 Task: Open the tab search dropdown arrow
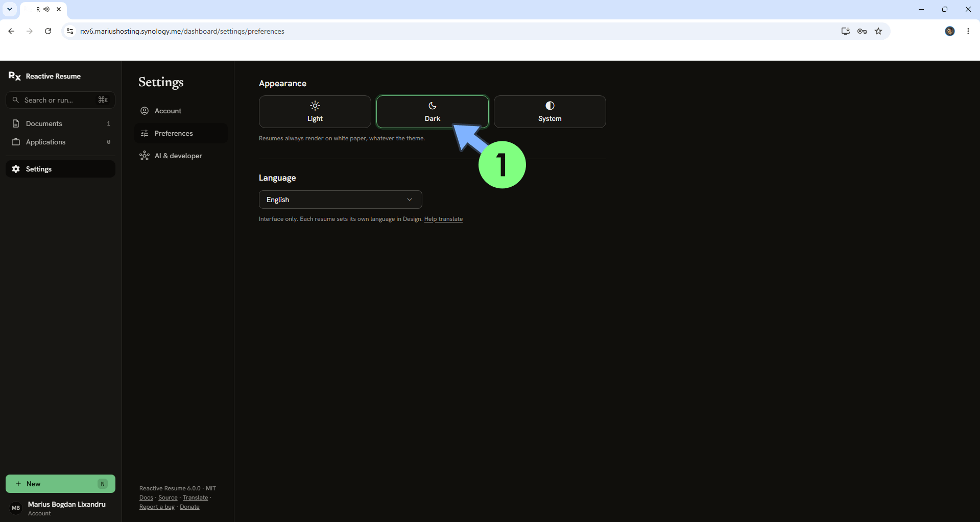pos(10,9)
